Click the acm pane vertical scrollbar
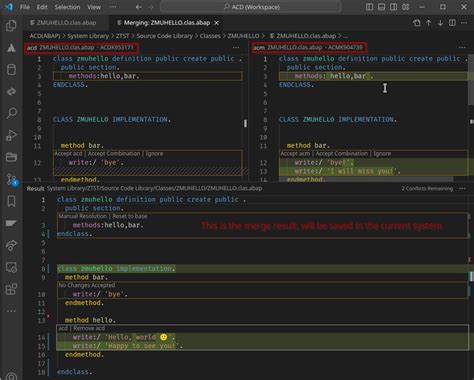Viewport: 474px width, 380px height. click(x=471, y=80)
